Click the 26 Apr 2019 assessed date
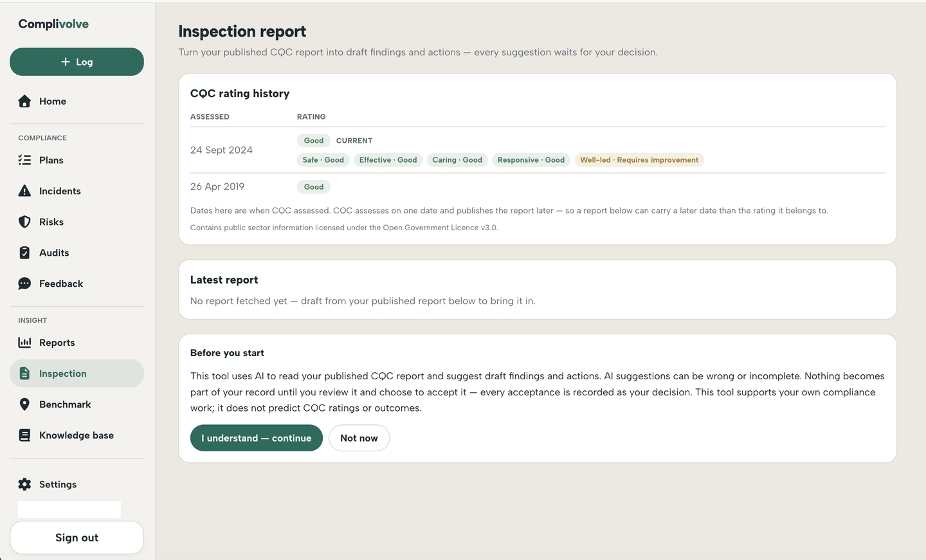926x560 pixels. point(217,186)
